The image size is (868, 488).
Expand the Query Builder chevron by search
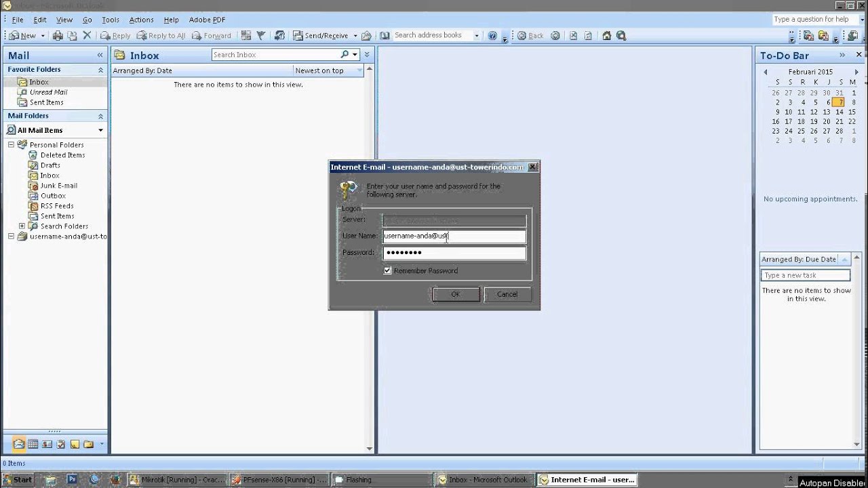[x=367, y=54]
